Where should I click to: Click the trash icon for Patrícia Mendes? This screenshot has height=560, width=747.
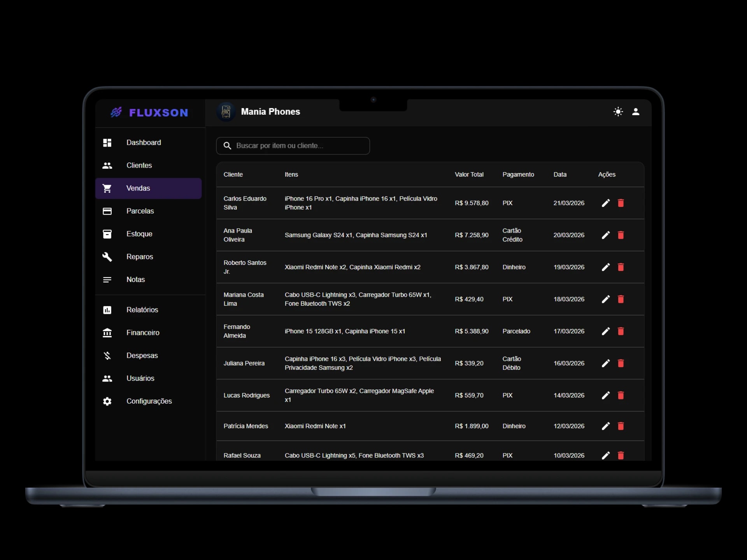(x=621, y=426)
